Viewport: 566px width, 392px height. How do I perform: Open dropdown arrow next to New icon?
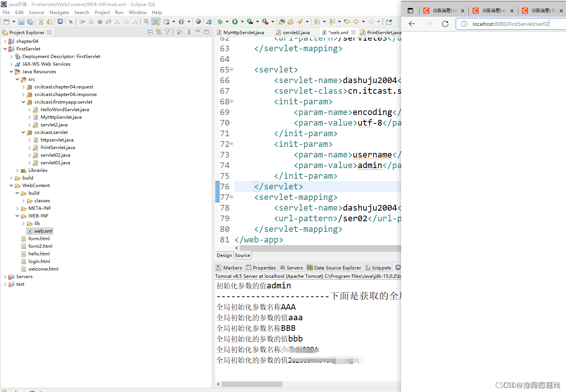click(14, 22)
